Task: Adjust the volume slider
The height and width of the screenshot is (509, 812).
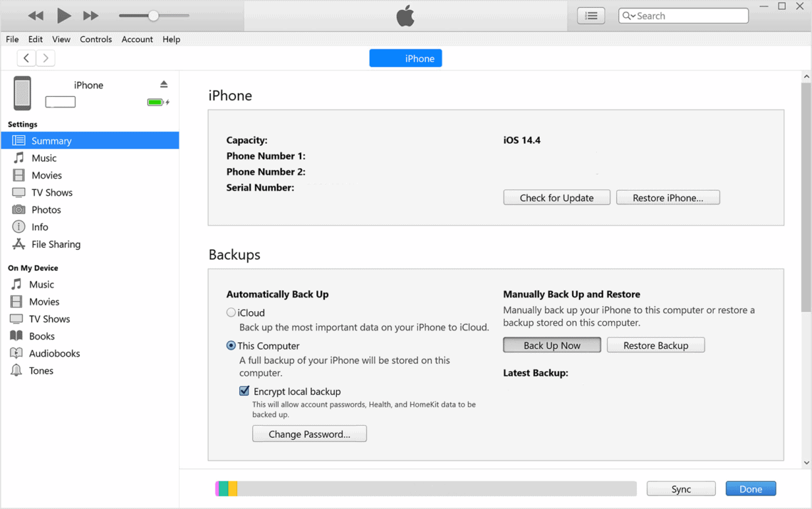Action: (x=152, y=15)
